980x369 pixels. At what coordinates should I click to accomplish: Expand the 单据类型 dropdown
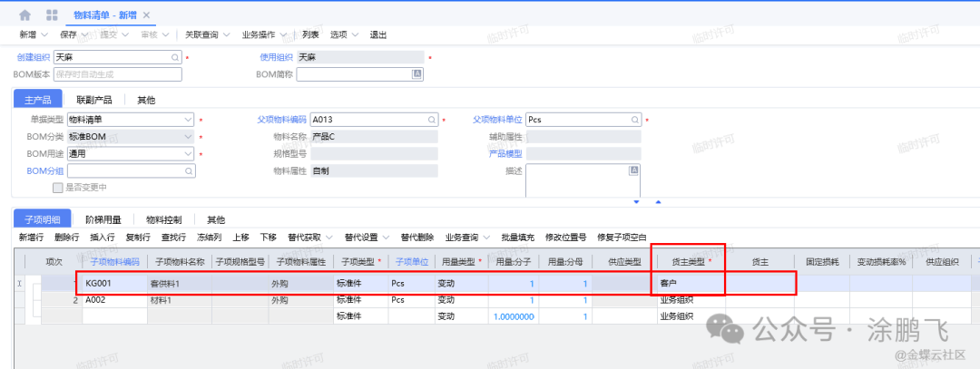[x=189, y=120]
